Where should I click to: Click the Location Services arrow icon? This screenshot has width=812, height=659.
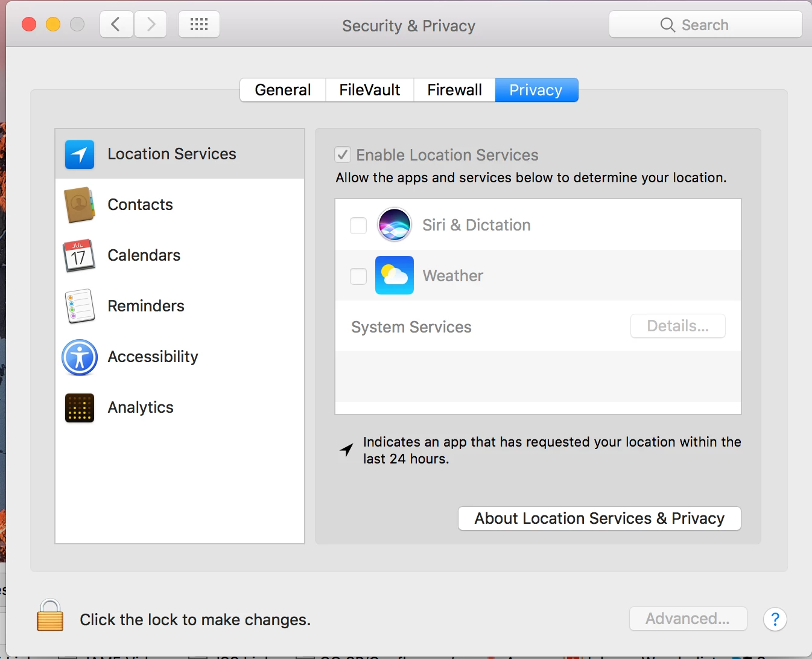tap(80, 154)
